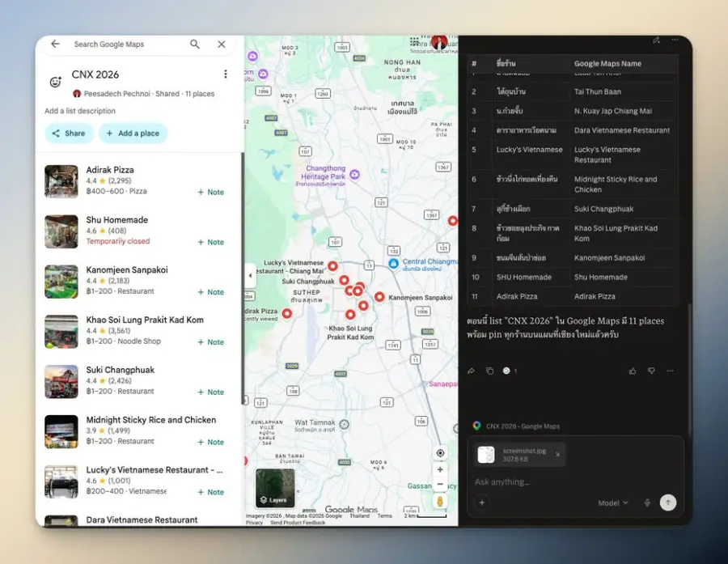Click the Suki Changphuak map pin
The image size is (728, 564).
[344, 280]
